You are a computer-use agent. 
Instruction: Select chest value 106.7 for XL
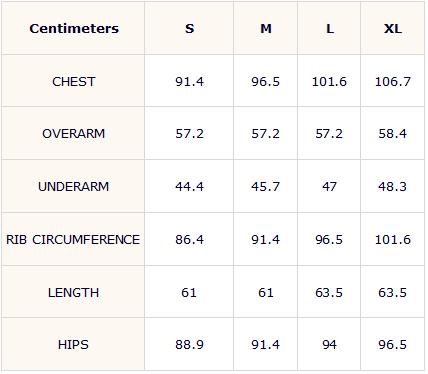coord(393,81)
